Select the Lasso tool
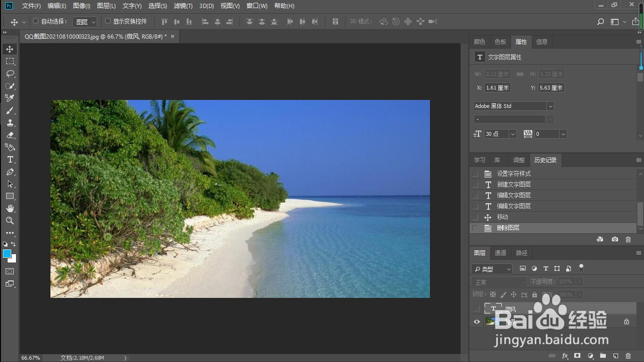This screenshot has width=644, height=362. click(10, 74)
